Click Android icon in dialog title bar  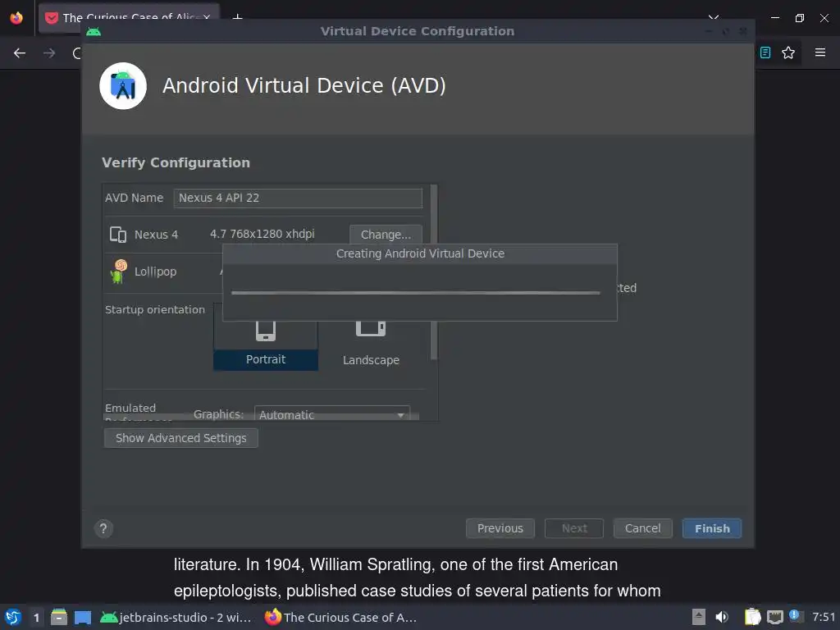tap(94, 32)
